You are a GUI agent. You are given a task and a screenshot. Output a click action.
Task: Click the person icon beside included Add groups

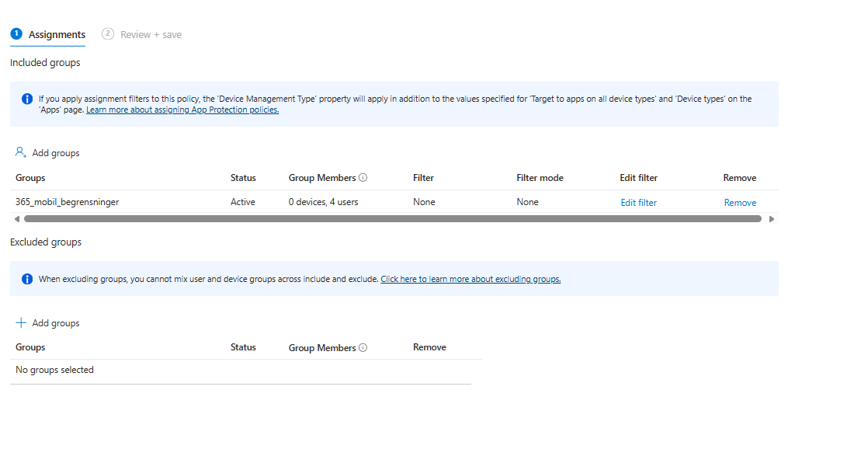[x=21, y=152]
